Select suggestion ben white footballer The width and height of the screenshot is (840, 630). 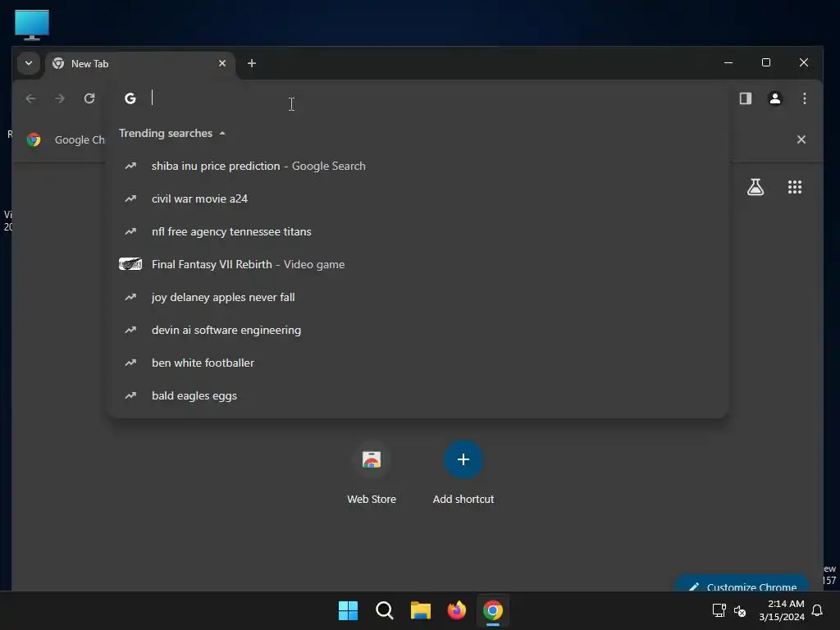[418, 363]
